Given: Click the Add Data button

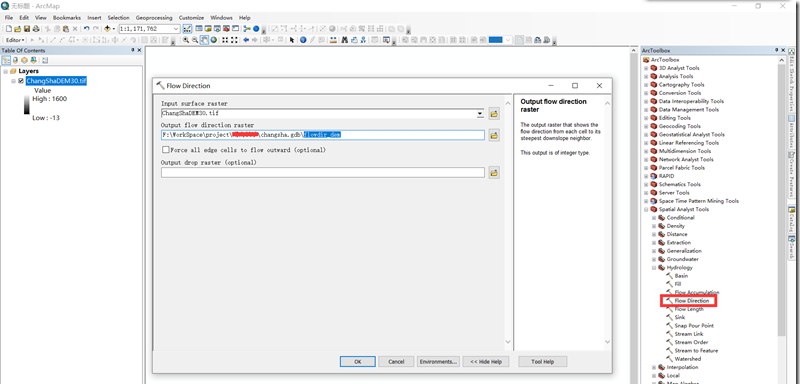Looking at the screenshot, I should pos(107,29).
